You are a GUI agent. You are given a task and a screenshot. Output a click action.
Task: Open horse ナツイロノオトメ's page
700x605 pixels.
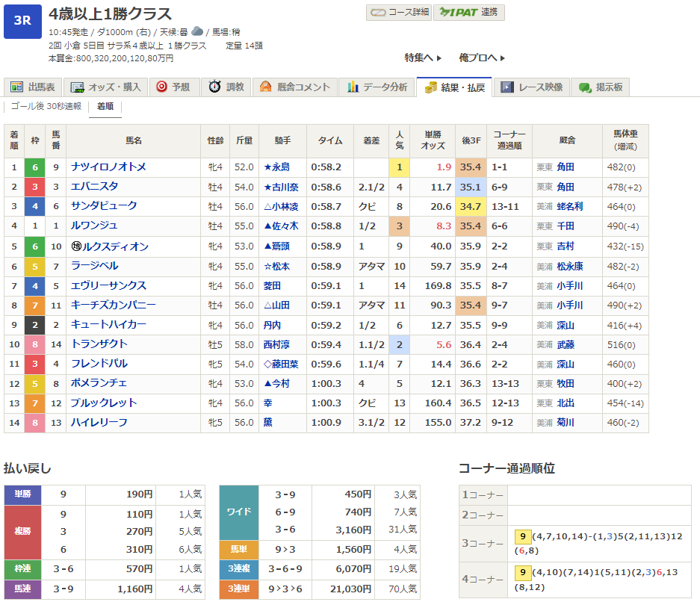[x=108, y=167]
